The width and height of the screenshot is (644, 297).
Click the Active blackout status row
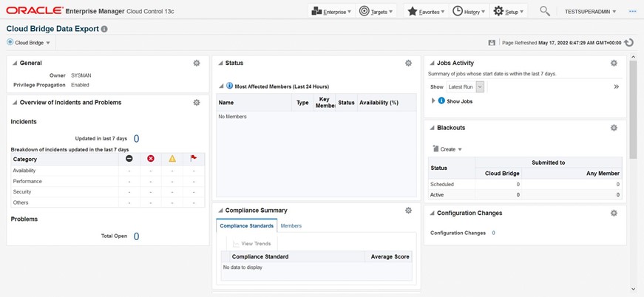coord(525,195)
